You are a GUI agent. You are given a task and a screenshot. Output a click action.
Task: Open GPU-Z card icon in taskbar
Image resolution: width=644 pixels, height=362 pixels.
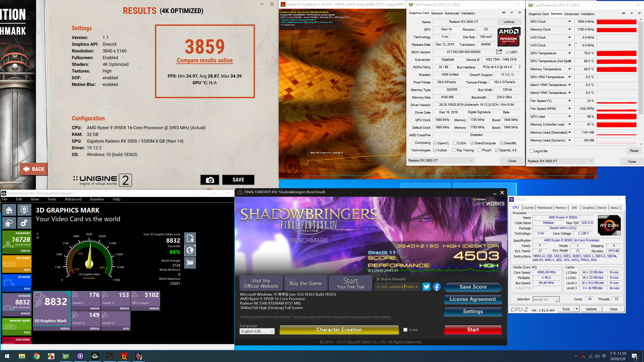[66, 356]
